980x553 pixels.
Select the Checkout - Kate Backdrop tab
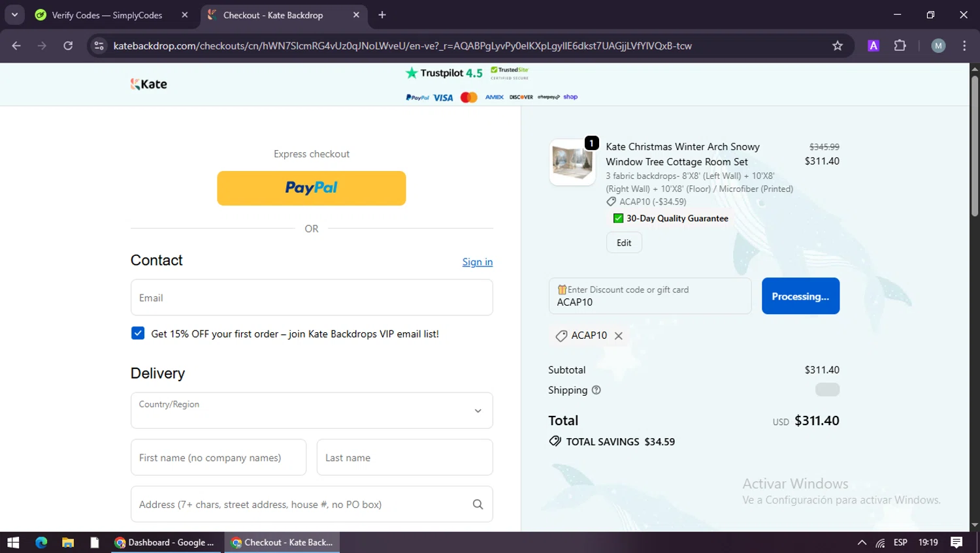point(273,15)
